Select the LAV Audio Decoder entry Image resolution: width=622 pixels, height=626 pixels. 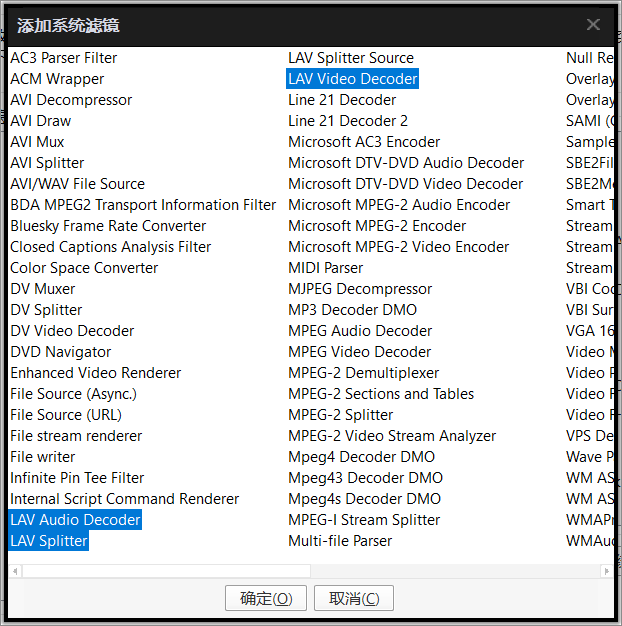click(75, 520)
